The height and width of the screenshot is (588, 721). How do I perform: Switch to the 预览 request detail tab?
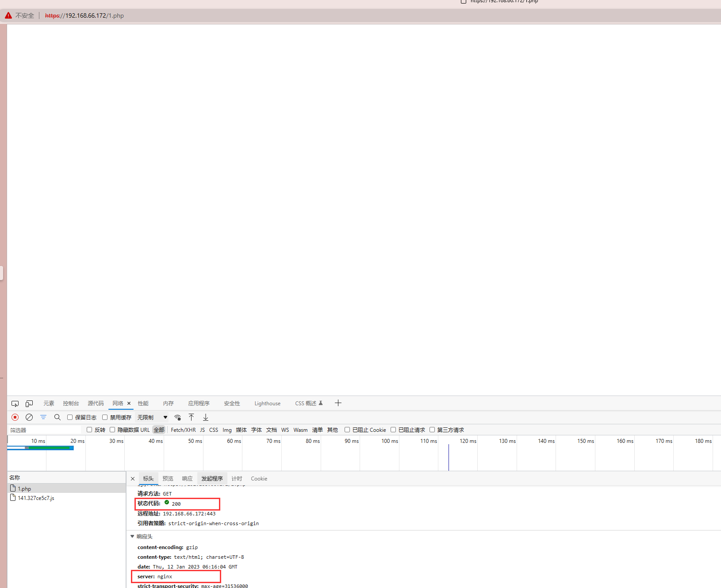168,479
